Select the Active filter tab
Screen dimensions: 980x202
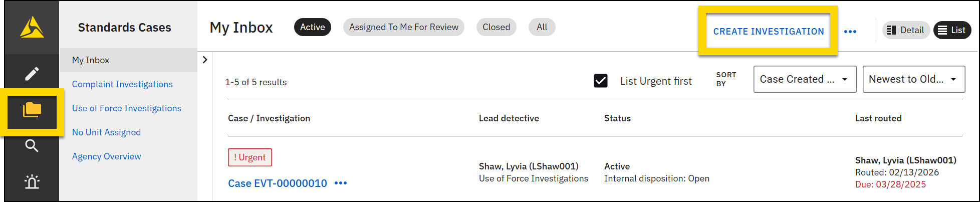click(x=312, y=27)
